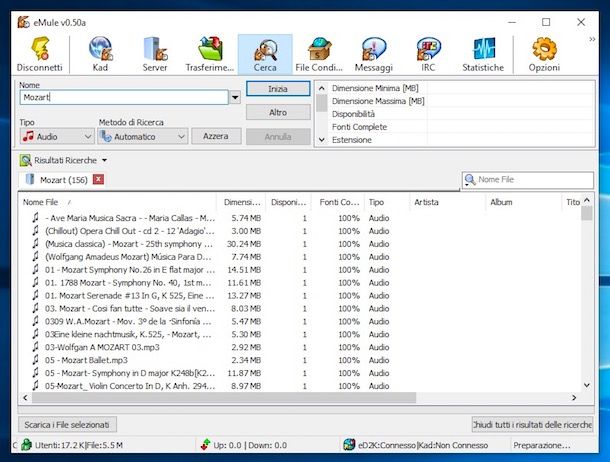Show hidden toolbar items chevron
The height and width of the screenshot is (462, 610).
[592, 39]
